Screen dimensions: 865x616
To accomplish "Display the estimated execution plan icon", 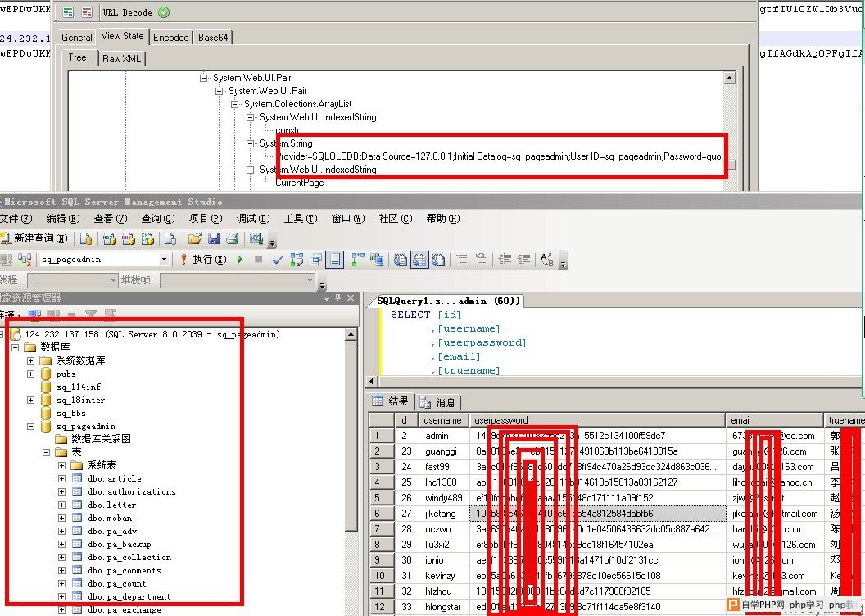I will (x=297, y=260).
